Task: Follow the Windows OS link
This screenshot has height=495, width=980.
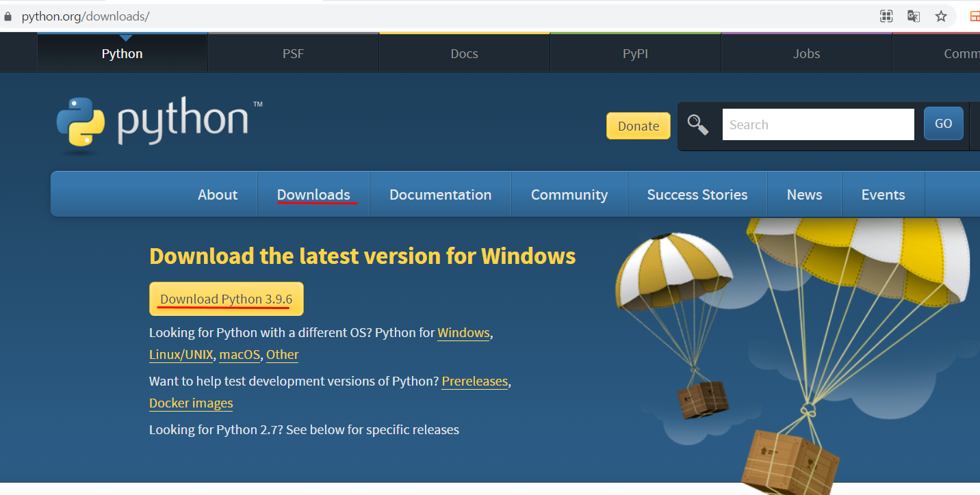Action: point(464,333)
